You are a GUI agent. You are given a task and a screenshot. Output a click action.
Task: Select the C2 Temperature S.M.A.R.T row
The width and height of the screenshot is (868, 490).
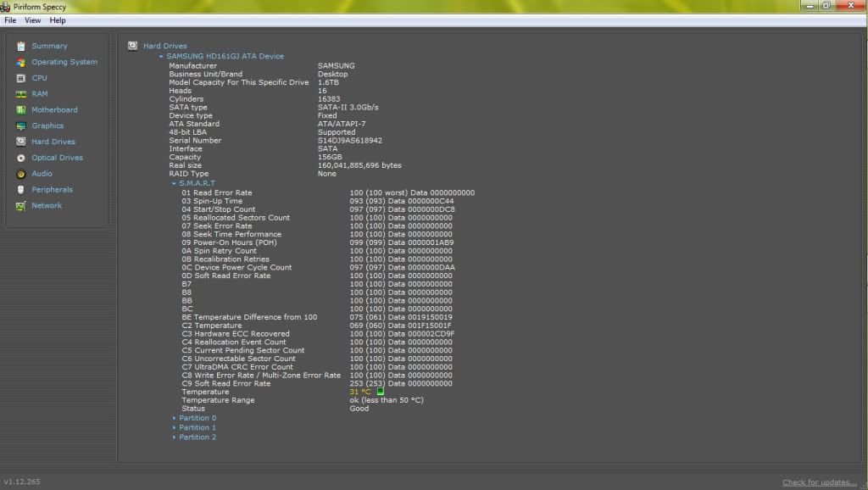[x=317, y=326]
